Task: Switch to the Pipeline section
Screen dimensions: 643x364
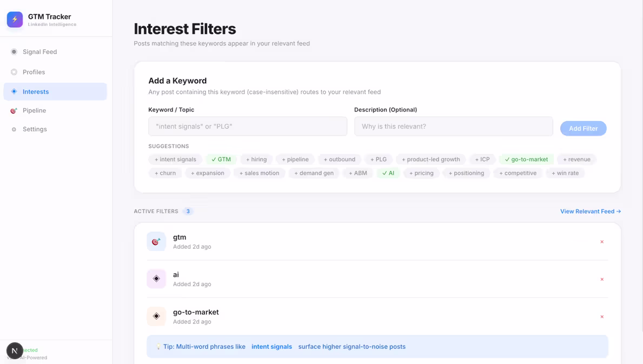Action: (x=34, y=110)
